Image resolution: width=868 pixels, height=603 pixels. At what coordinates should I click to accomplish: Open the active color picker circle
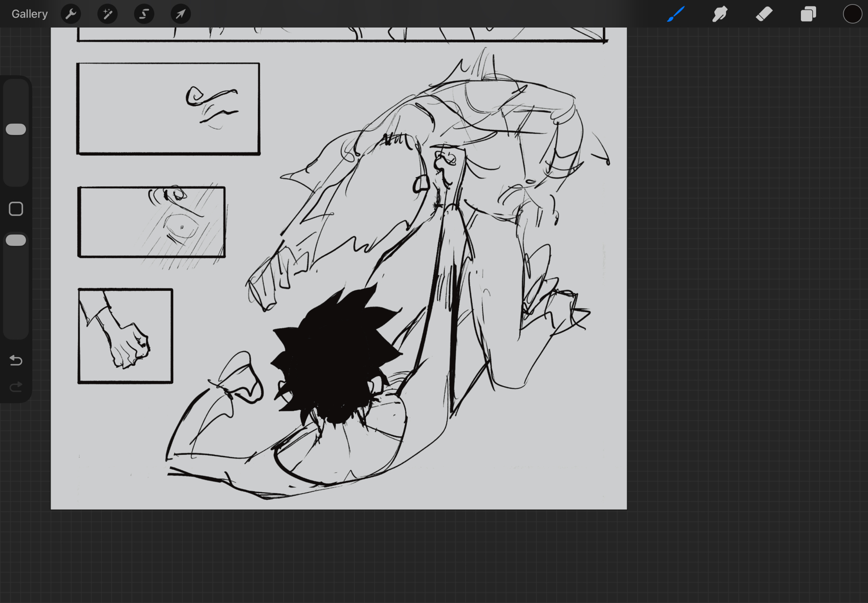click(x=852, y=14)
